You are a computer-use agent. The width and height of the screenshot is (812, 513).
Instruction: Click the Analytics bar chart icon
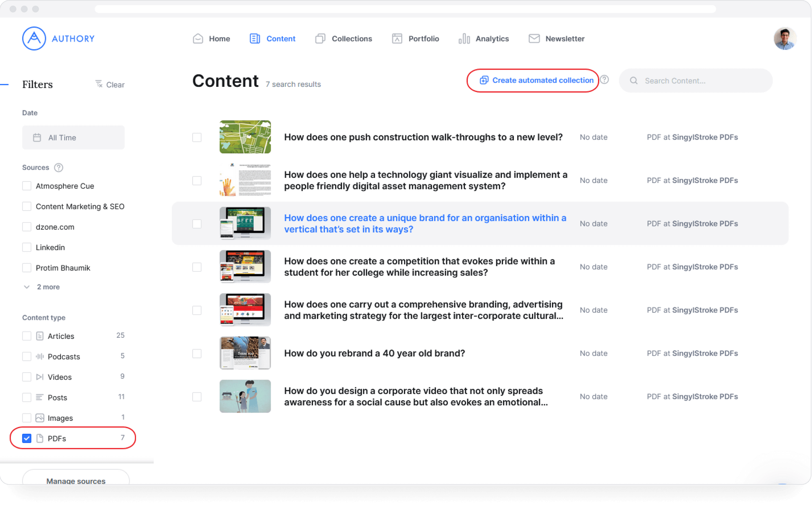tap(464, 39)
